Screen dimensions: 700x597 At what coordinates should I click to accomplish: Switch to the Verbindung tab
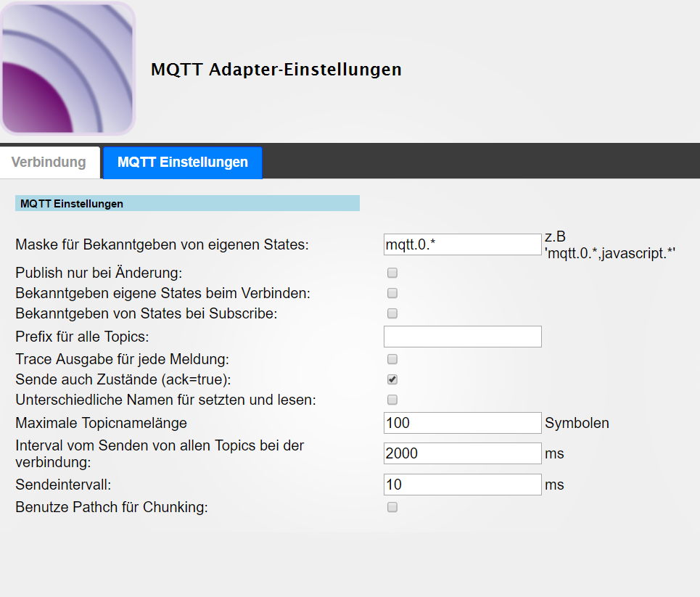[49, 162]
